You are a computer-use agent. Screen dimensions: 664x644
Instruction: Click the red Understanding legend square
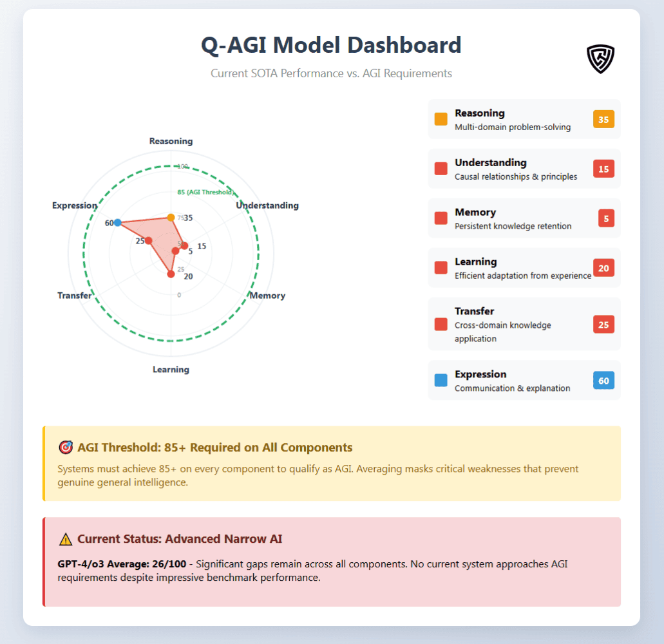point(441,169)
